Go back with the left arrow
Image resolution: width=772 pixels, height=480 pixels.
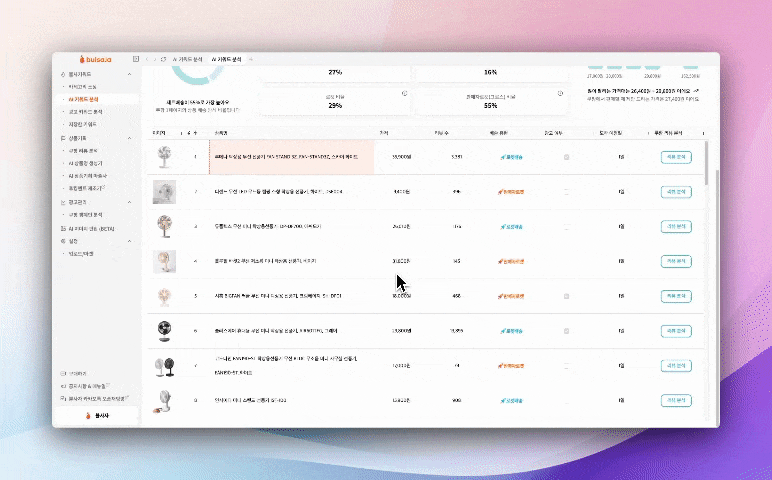click(147, 59)
